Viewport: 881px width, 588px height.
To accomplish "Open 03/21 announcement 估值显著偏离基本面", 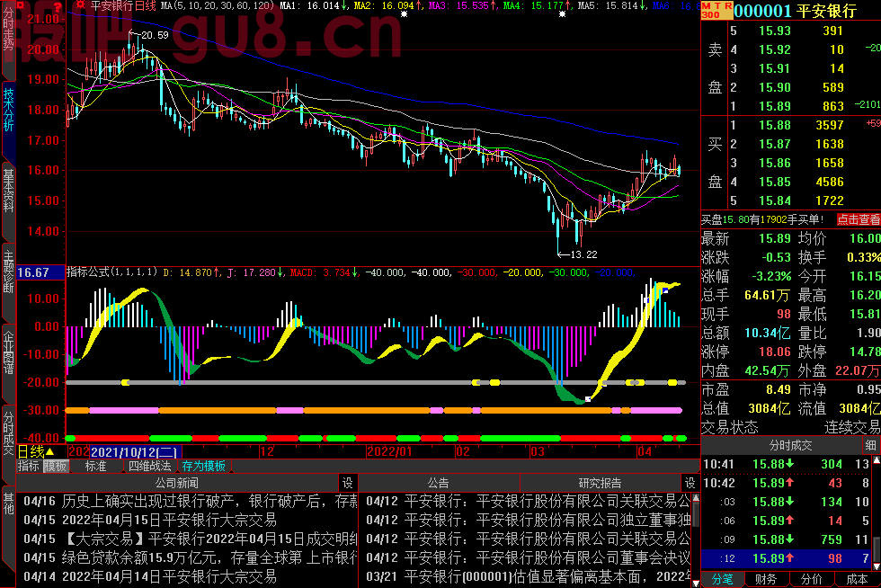I will 528,576.
